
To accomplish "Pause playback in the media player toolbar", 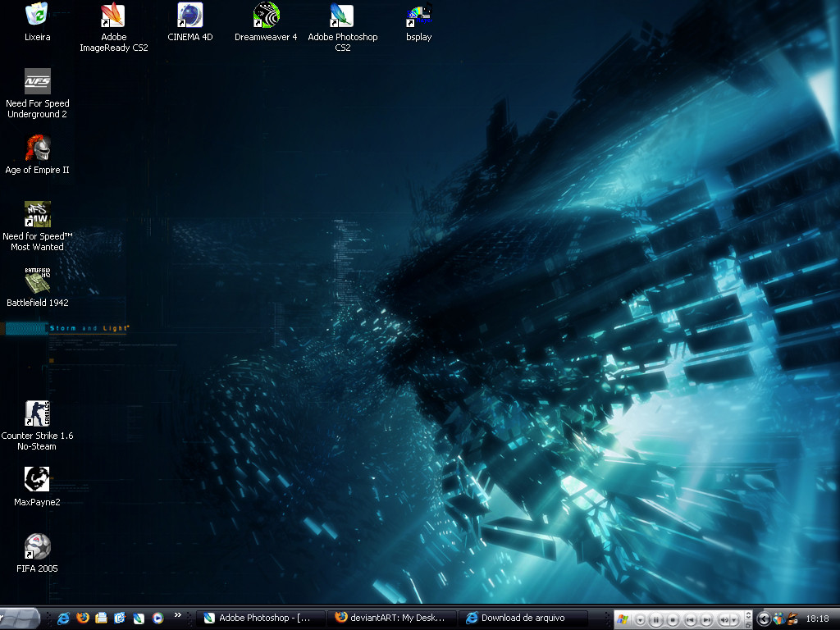I will pos(655,619).
